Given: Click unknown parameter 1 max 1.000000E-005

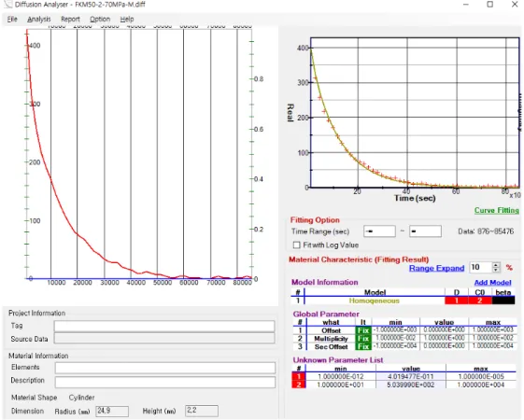Looking at the screenshot, I should (481, 376).
